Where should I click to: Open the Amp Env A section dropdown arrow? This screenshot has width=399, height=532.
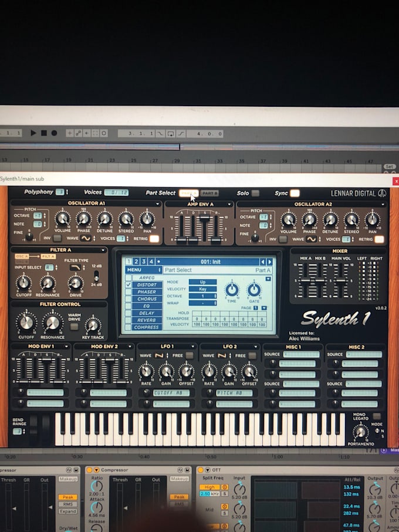[x=229, y=204]
